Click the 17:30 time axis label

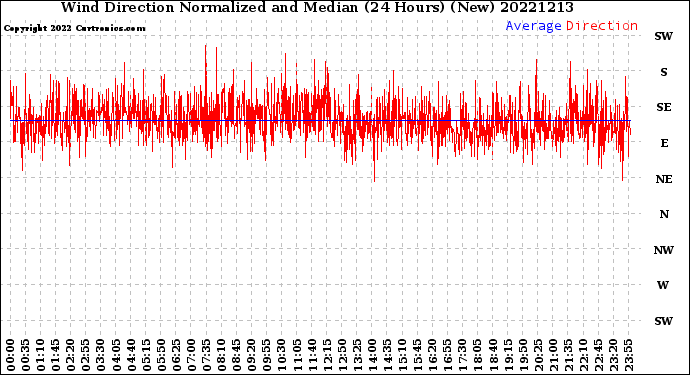[462, 355]
